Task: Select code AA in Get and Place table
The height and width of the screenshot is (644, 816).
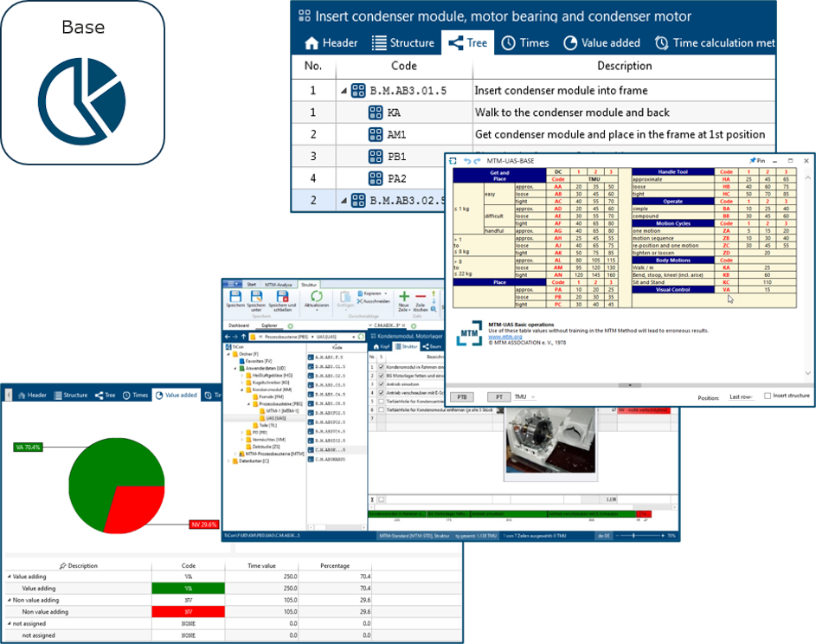Action: click(x=558, y=186)
